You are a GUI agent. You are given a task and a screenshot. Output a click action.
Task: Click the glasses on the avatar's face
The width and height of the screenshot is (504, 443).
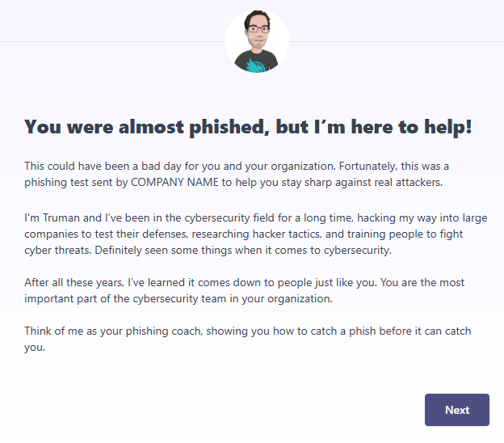point(258,30)
